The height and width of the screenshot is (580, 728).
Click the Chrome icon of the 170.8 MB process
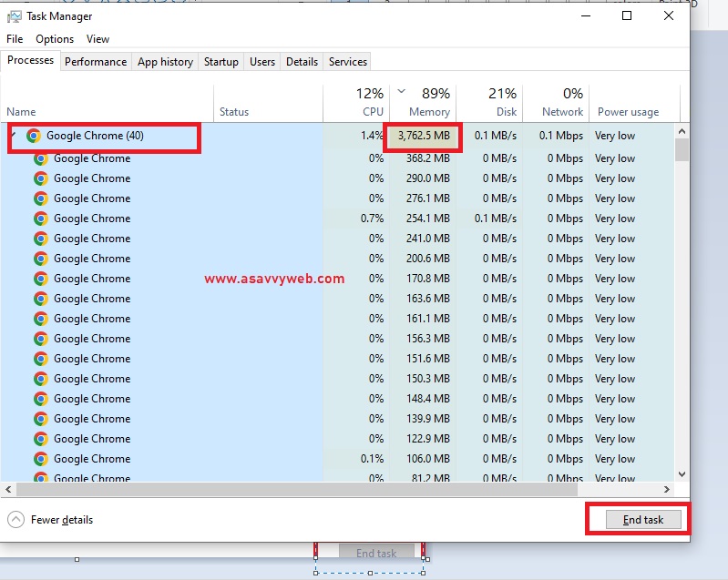41,279
